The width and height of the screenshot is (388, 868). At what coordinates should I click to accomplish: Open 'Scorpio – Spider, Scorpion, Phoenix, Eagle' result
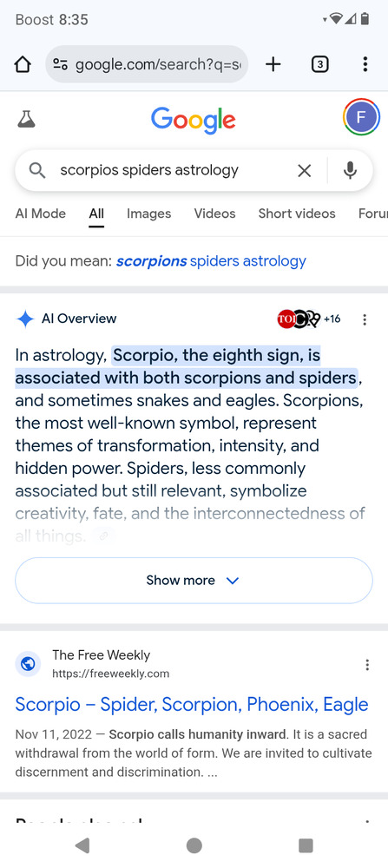pyautogui.click(x=192, y=704)
